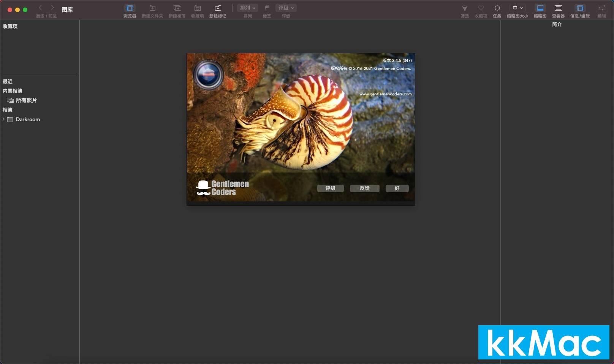Click the new album (新建相簿) icon

(177, 8)
